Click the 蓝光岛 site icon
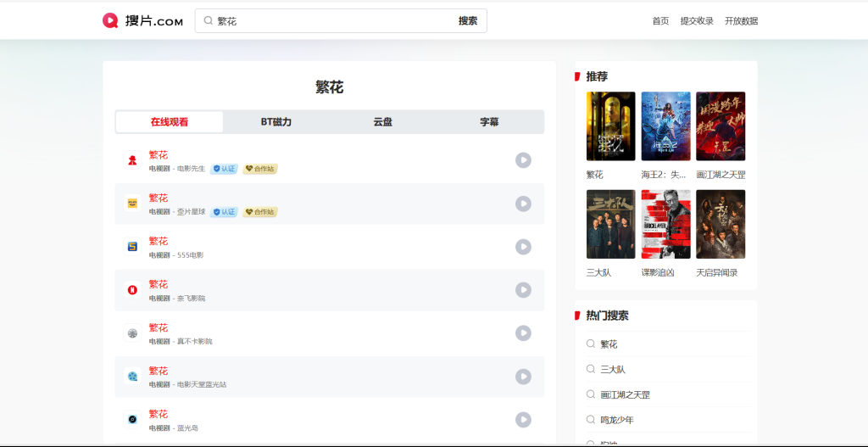 (x=132, y=420)
